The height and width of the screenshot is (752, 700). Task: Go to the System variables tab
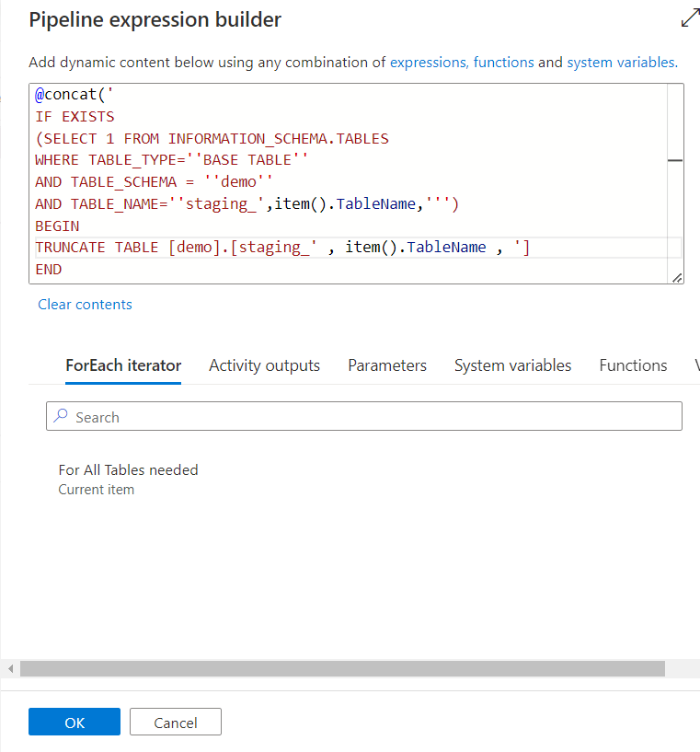[x=512, y=365]
